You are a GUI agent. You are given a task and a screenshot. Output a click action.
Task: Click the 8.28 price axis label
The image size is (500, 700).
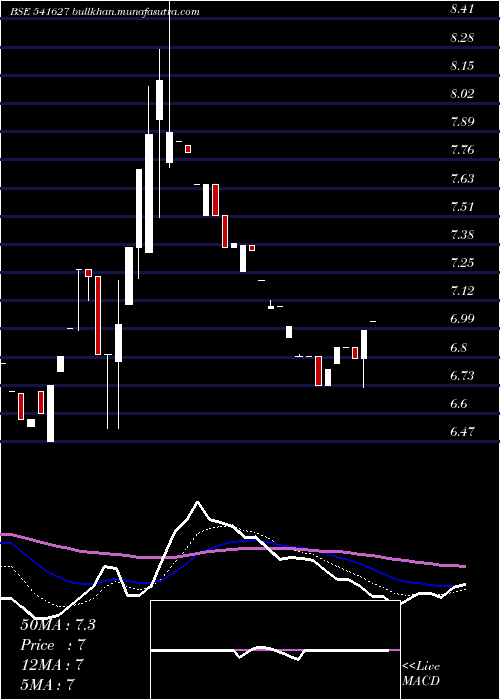pyautogui.click(x=462, y=38)
